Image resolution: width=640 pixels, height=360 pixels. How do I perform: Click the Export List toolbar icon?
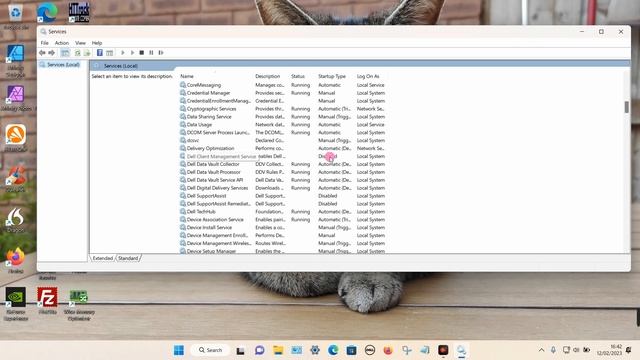click(x=87, y=53)
